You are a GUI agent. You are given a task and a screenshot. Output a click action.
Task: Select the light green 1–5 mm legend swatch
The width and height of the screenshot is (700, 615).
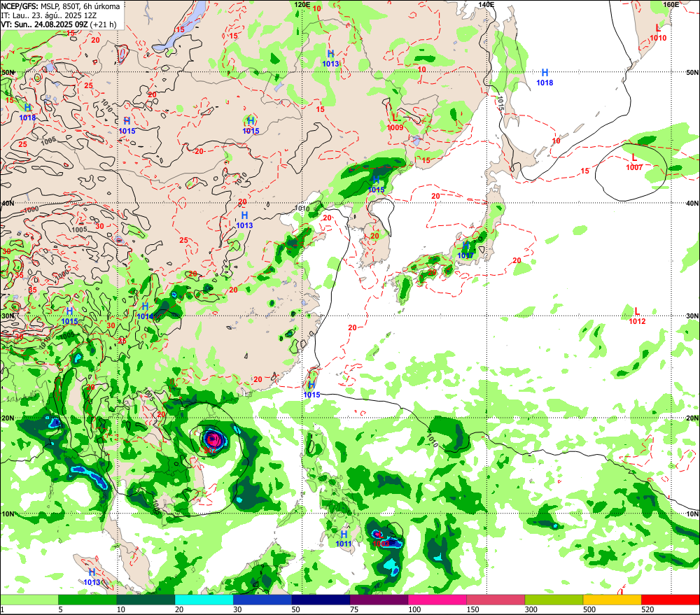(29, 600)
